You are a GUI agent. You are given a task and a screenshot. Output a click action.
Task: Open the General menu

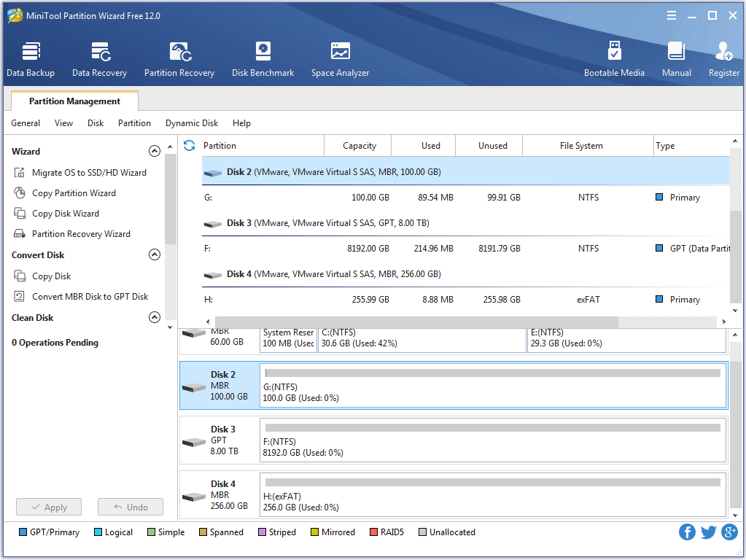[x=26, y=123]
